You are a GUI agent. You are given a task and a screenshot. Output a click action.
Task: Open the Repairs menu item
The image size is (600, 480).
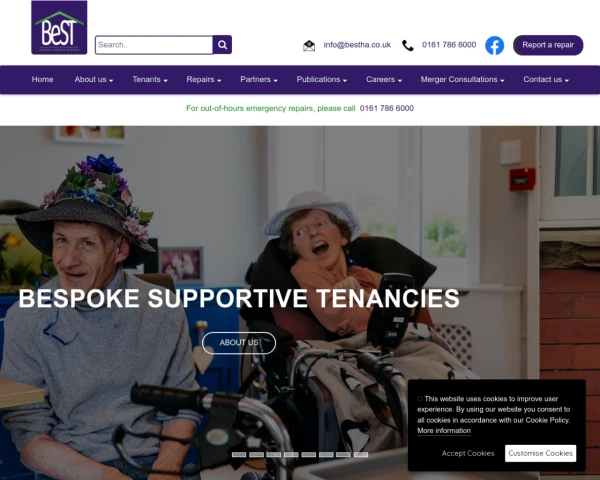click(204, 80)
